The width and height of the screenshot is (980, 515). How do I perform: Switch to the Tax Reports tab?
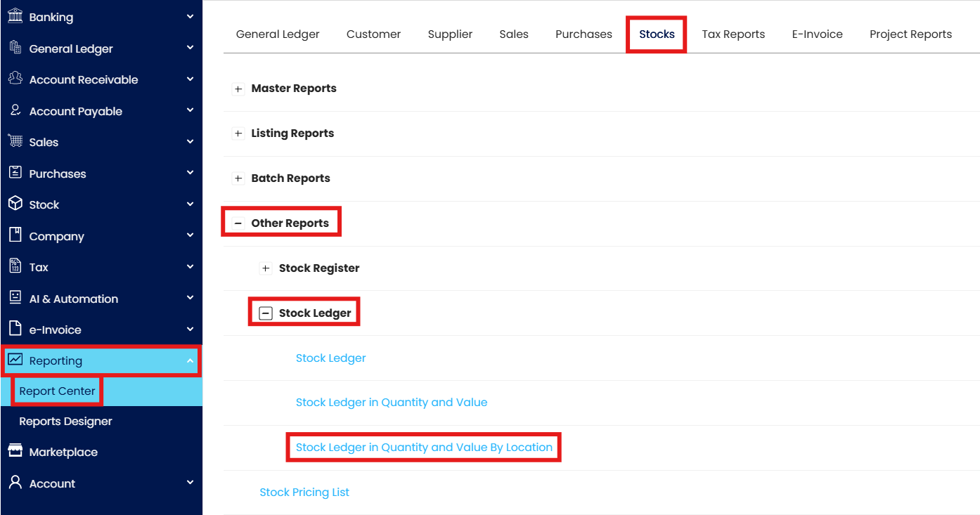733,34
